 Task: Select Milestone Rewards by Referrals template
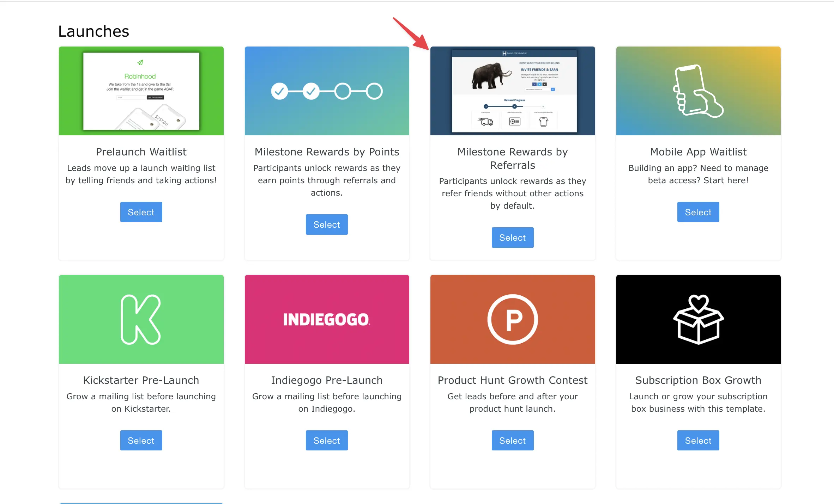coord(512,238)
